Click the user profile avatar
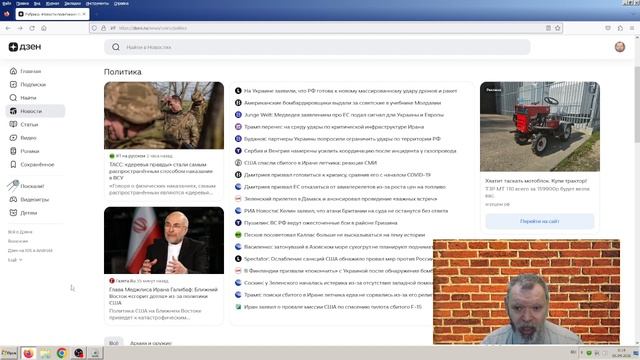 (x=620, y=47)
